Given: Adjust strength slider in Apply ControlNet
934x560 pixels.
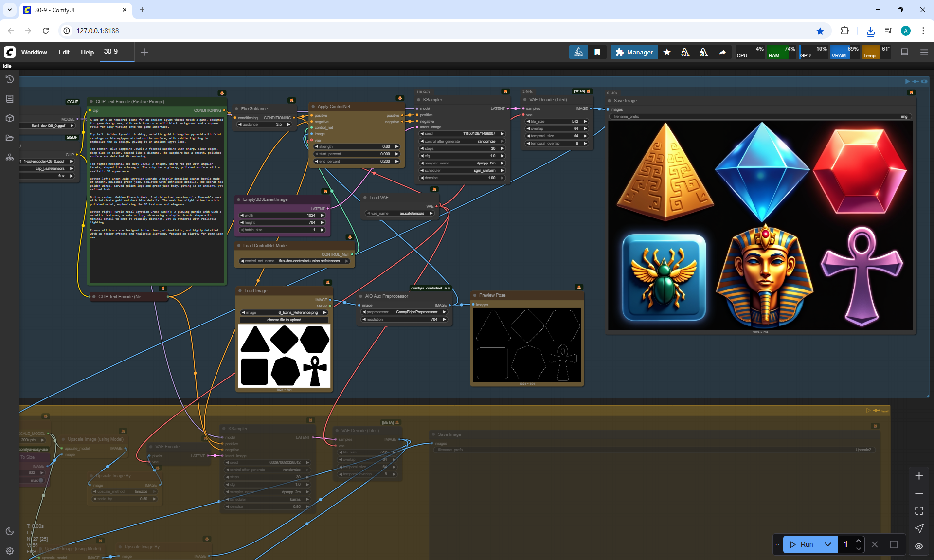Looking at the screenshot, I should 357,146.
